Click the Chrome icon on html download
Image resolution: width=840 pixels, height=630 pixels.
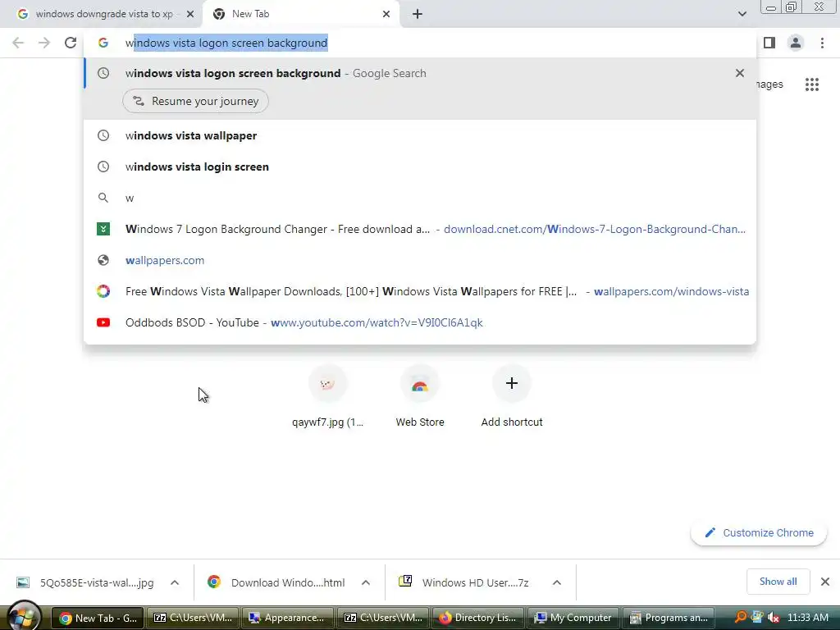[x=214, y=582]
